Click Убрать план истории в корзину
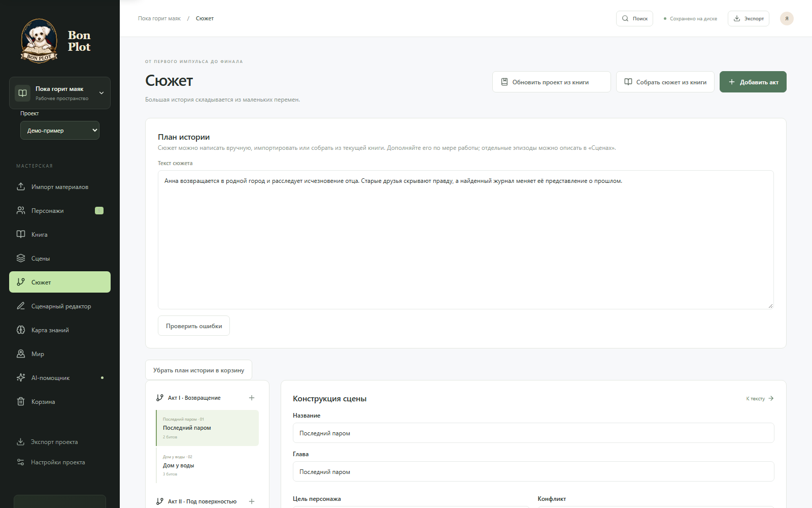Screen dimensions: 812x508 point(198,370)
